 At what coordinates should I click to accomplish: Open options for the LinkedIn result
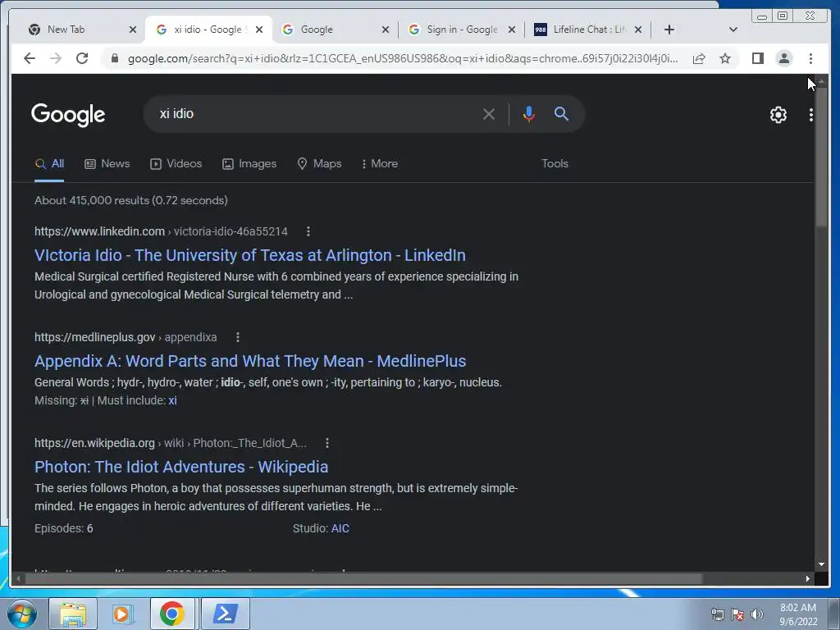tap(308, 231)
